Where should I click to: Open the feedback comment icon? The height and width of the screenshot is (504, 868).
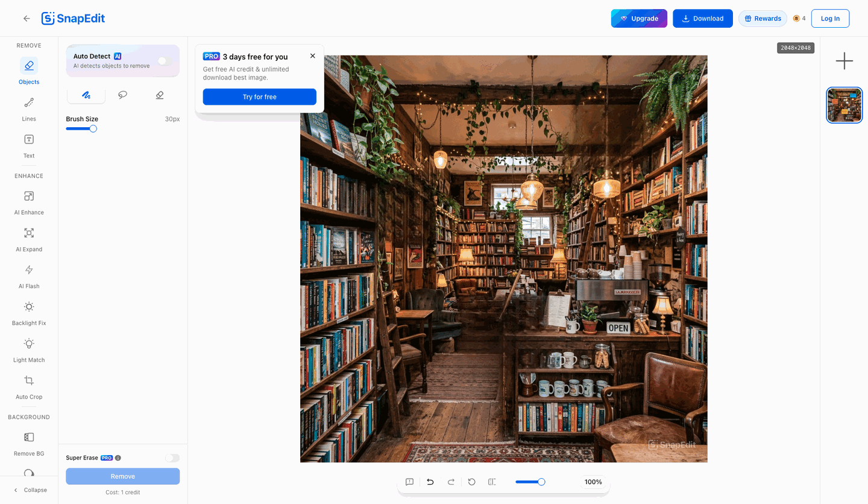(x=409, y=482)
